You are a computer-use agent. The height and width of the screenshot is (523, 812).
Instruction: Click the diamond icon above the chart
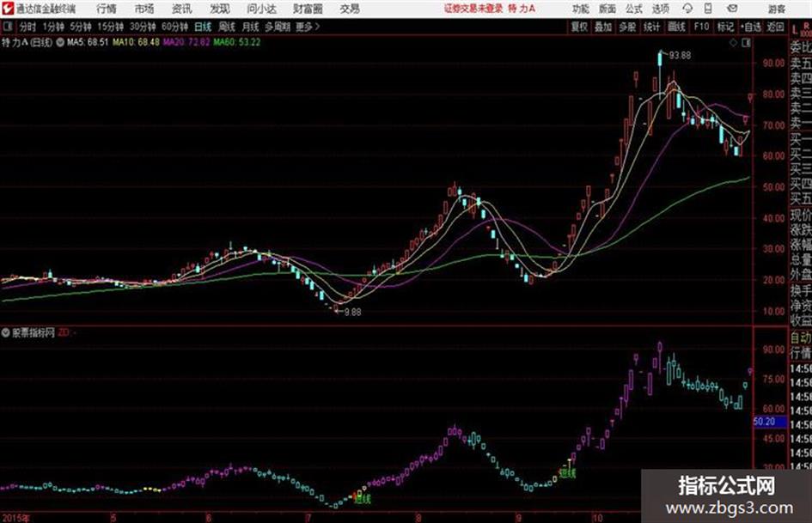tap(733, 43)
